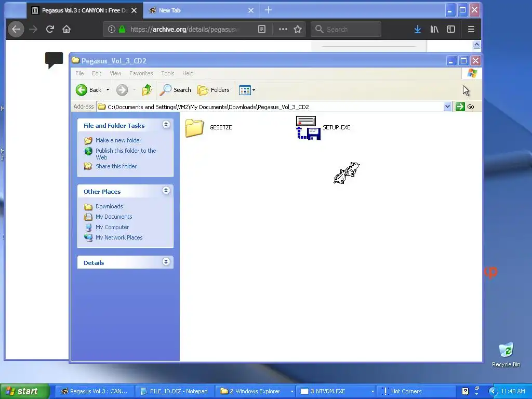Expand the Back history dropdown arrow
The image size is (532, 399).
coord(108,90)
